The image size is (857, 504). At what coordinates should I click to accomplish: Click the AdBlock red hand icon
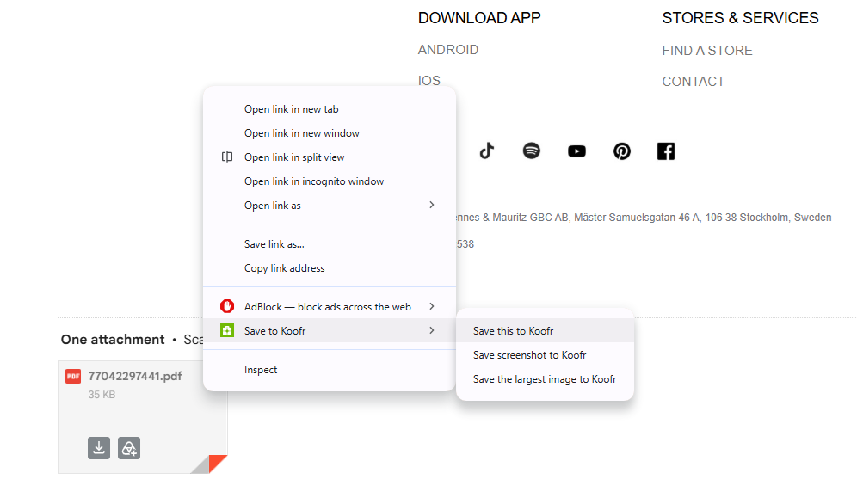[x=227, y=306]
